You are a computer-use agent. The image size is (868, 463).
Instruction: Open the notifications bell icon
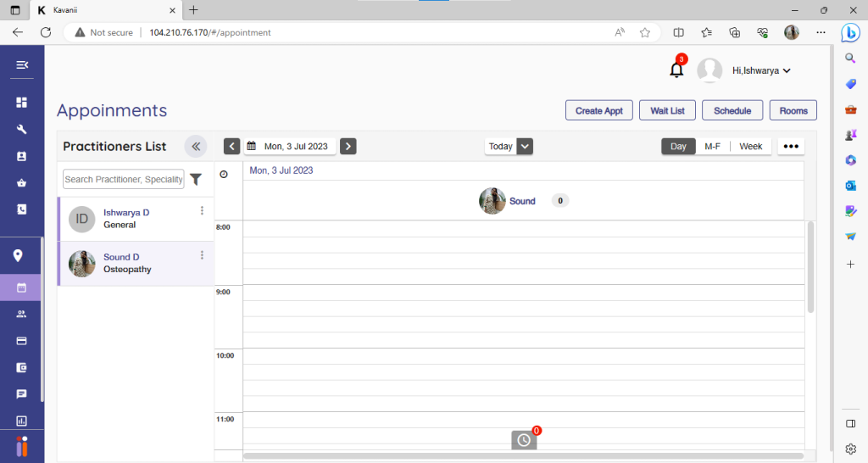tap(676, 70)
